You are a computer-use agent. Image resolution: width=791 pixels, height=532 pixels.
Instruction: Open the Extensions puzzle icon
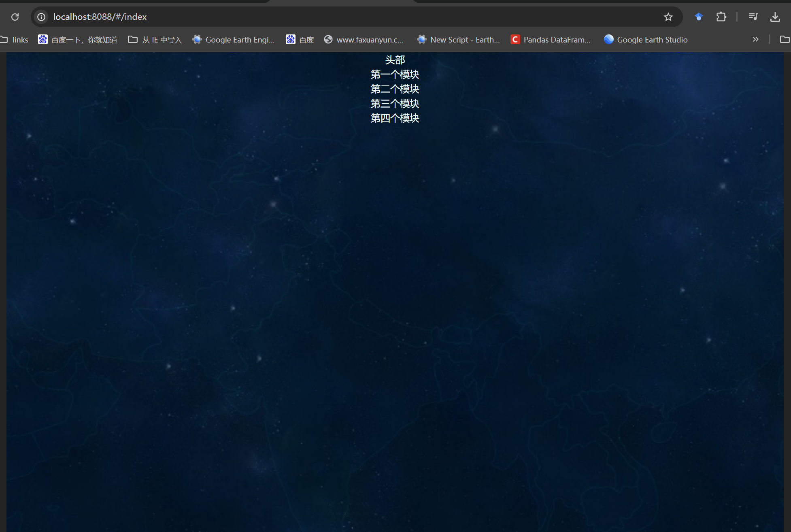point(721,17)
